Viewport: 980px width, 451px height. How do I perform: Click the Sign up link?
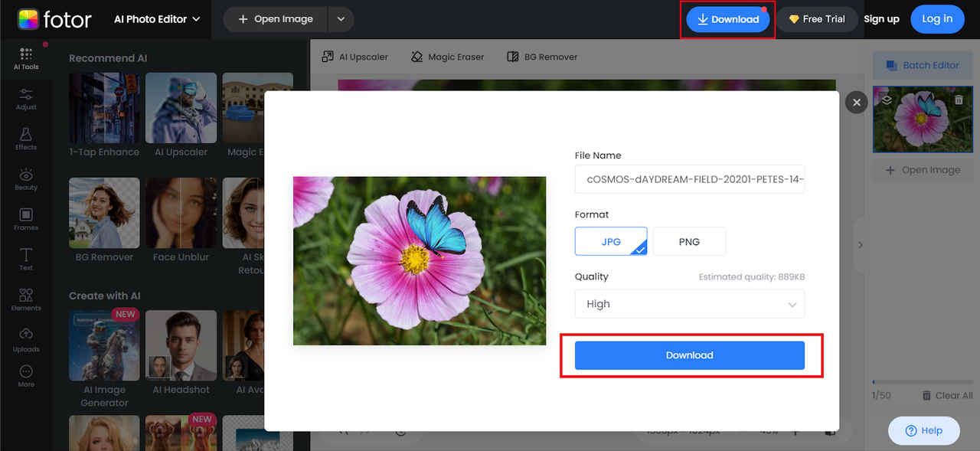pyautogui.click(x=881, y=19)
